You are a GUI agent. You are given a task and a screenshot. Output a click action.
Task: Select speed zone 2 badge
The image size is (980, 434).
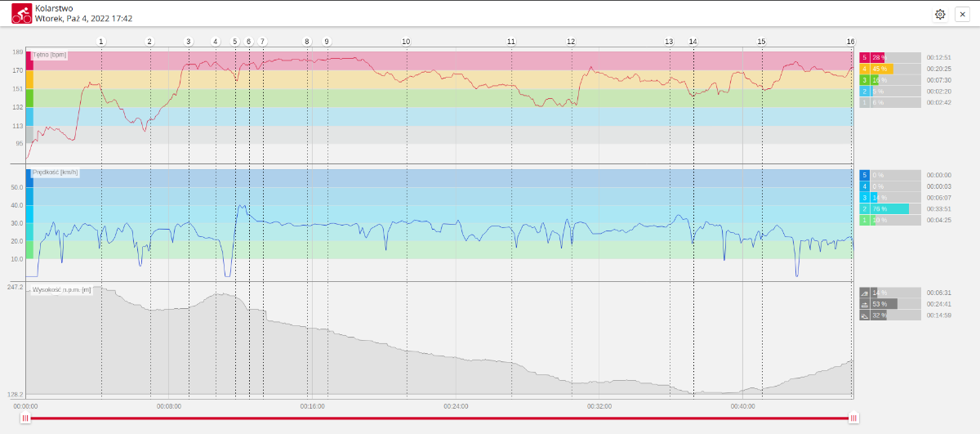(865, 209)
